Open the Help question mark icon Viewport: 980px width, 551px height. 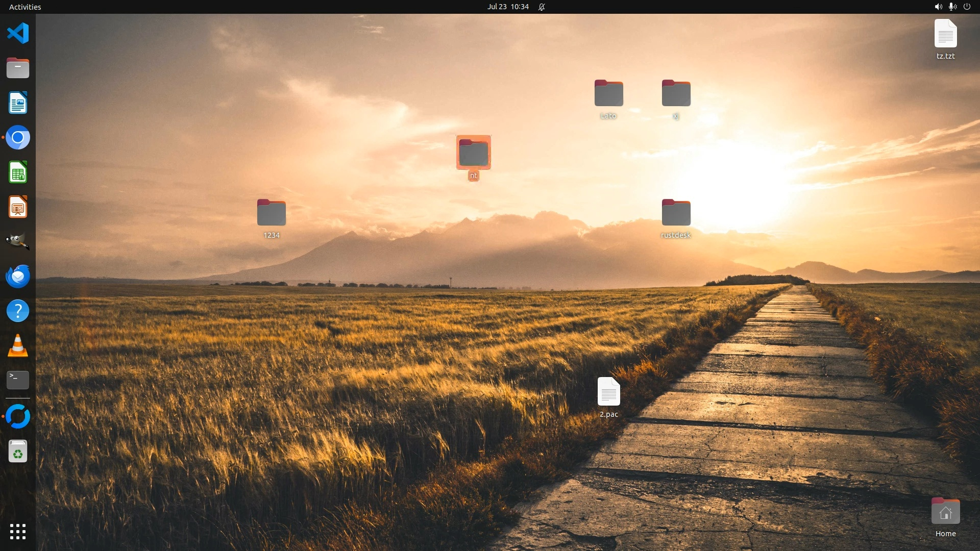(18, 311)
